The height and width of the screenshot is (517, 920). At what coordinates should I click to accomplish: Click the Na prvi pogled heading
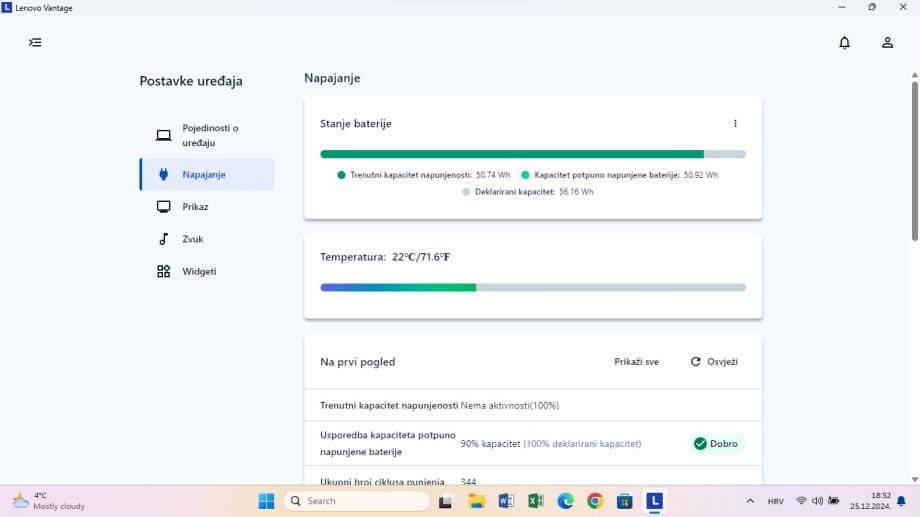coord(357,361)
